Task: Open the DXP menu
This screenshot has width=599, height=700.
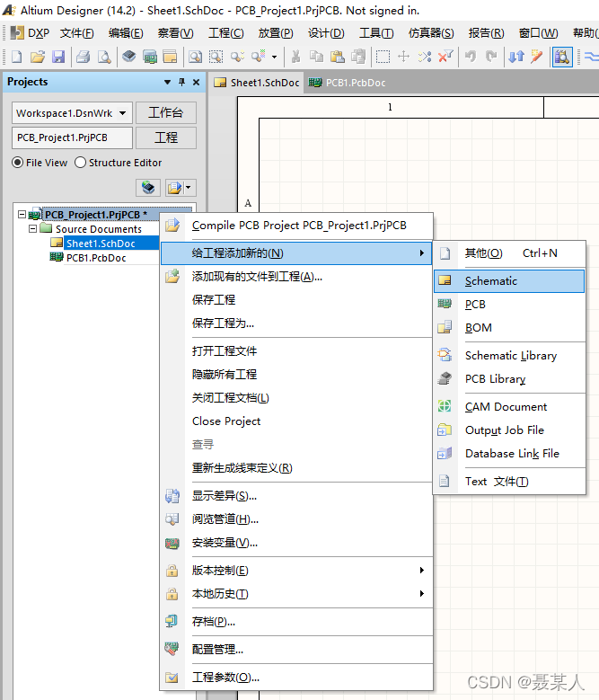Action: tap(31, 33)
